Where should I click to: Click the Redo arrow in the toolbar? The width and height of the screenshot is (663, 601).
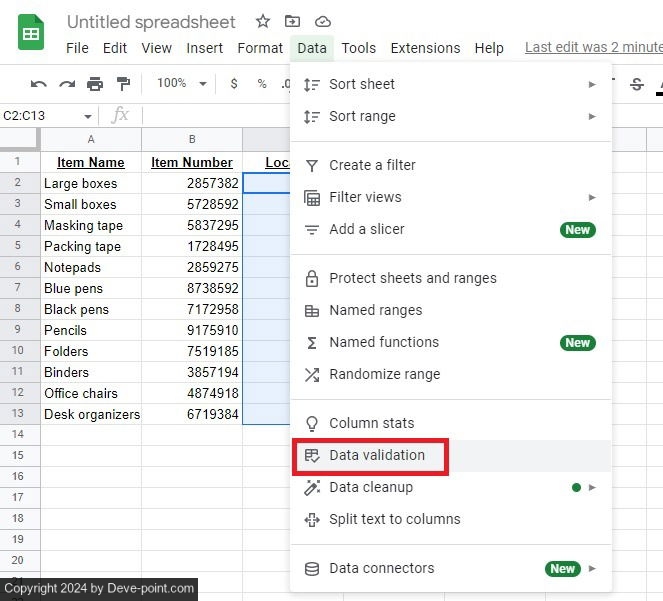(x=67, y=84)
